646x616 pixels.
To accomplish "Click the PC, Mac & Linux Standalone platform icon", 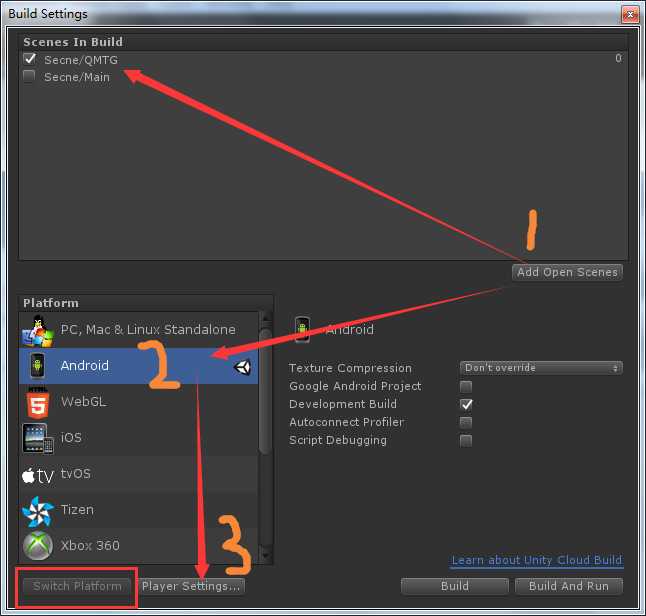I will [38, 331].
